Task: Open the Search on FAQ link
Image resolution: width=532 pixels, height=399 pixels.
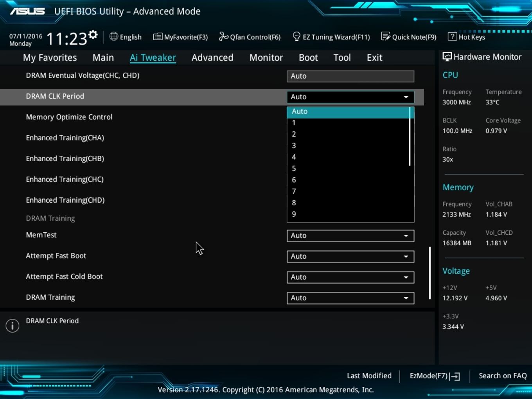Action: pos(503,376)
